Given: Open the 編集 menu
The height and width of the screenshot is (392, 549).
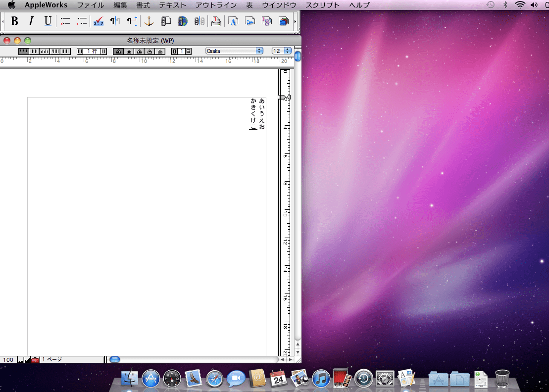Looking at the screenshot, I should pos(120,5).
